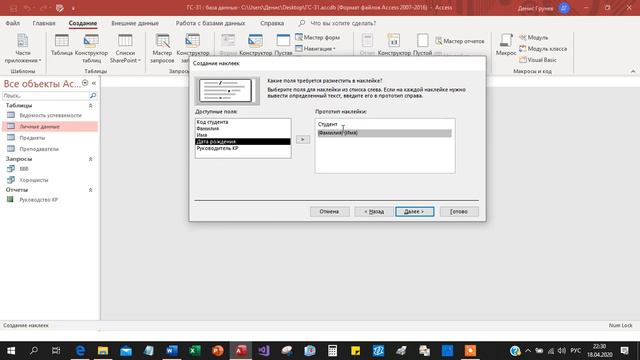This screenshot has width=640, height=360.
Task: Open Windows Start menu
Action: coord(11,351)
